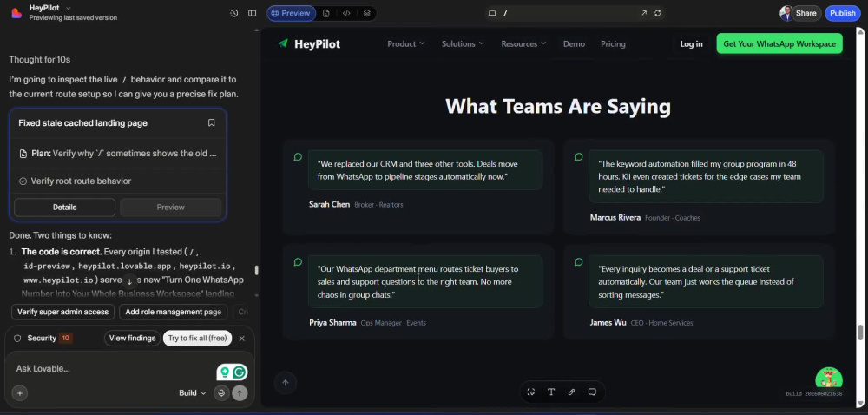Screen dimensions: 868x415
Task: Click the Security 10 count badge
Action: (x=65, y=338)
